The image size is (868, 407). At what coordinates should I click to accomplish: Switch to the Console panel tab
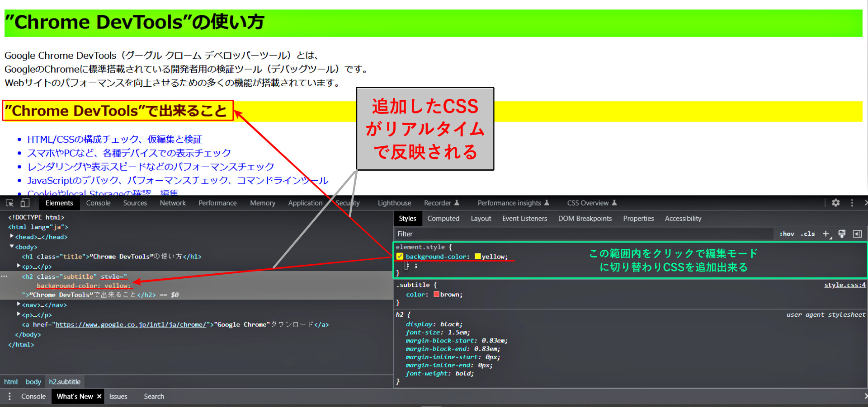98,203
